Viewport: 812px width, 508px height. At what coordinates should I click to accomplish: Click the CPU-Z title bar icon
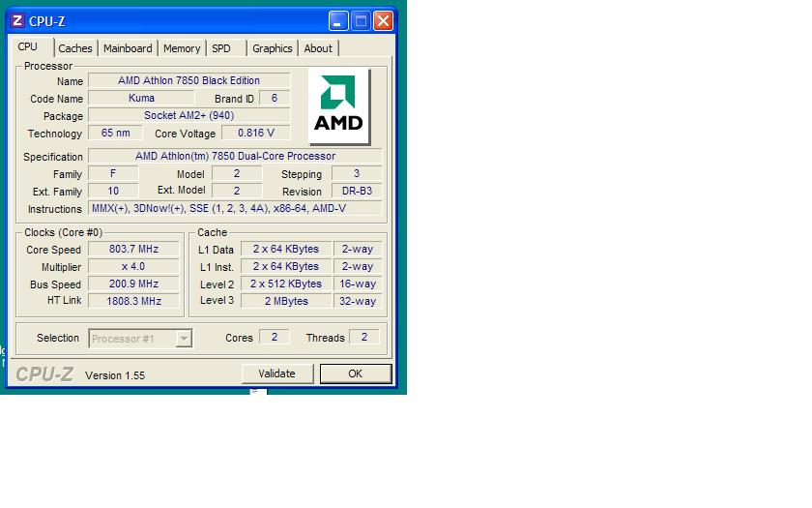(x=17, y=20)
